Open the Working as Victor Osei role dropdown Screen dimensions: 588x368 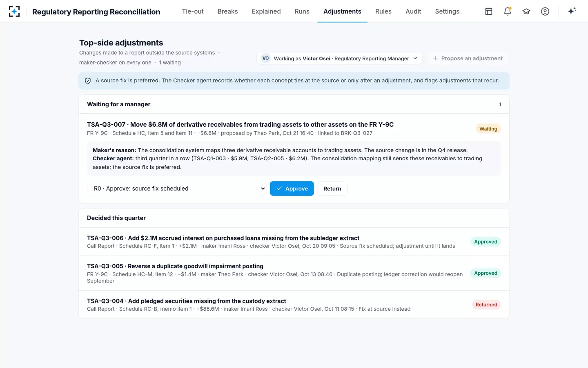[x=339, y=58]
